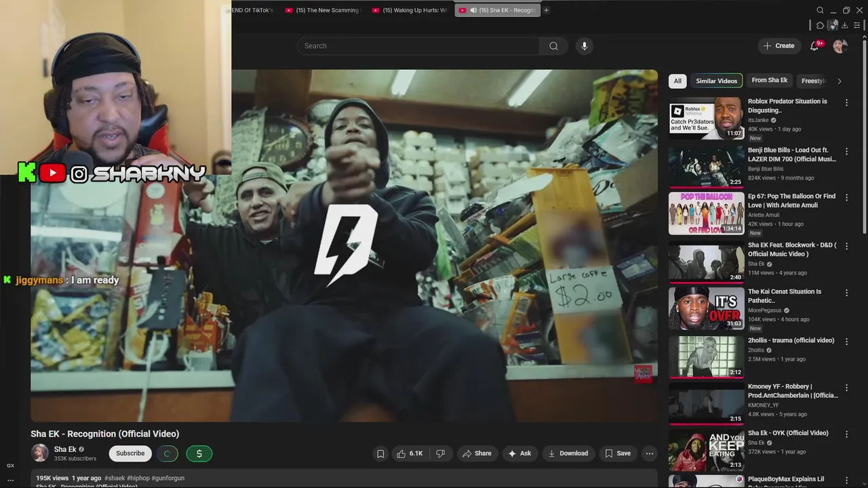Open Roblox Predator Situation thumbnail

(706, 118)
